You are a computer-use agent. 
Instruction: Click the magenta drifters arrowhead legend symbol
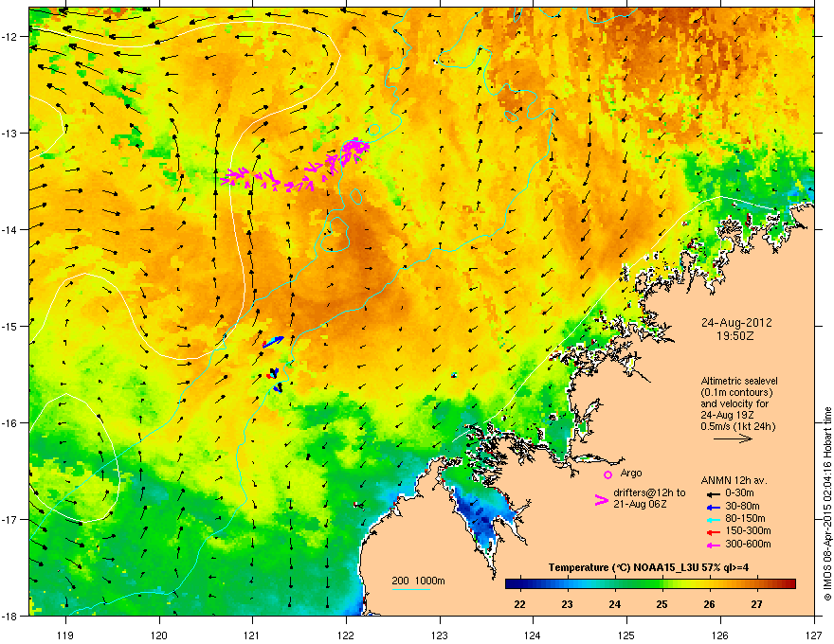coord(601,500)
